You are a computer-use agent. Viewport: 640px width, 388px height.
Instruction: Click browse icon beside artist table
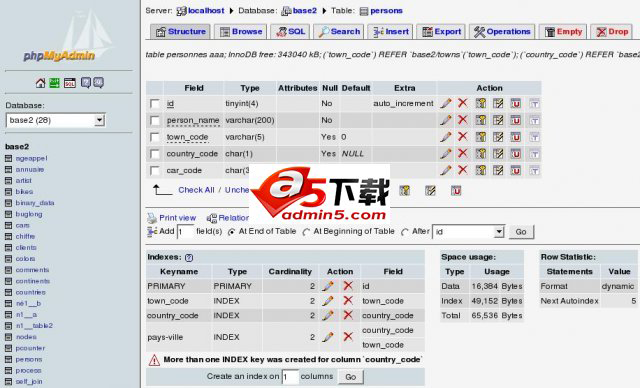(x=9, y=180)
